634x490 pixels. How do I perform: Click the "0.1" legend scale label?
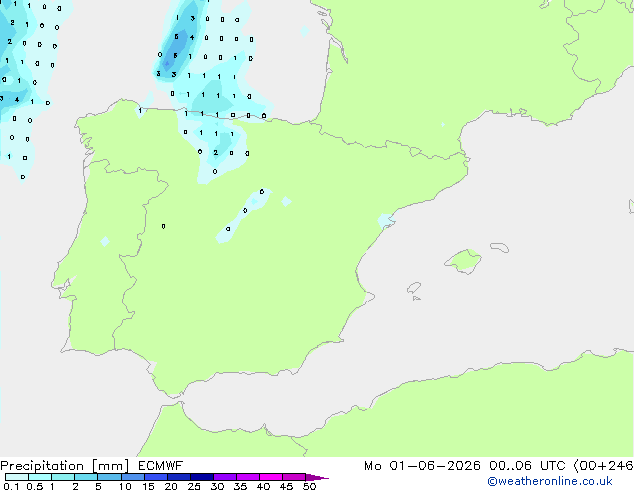pyautogui.click(x=11, y=486)
